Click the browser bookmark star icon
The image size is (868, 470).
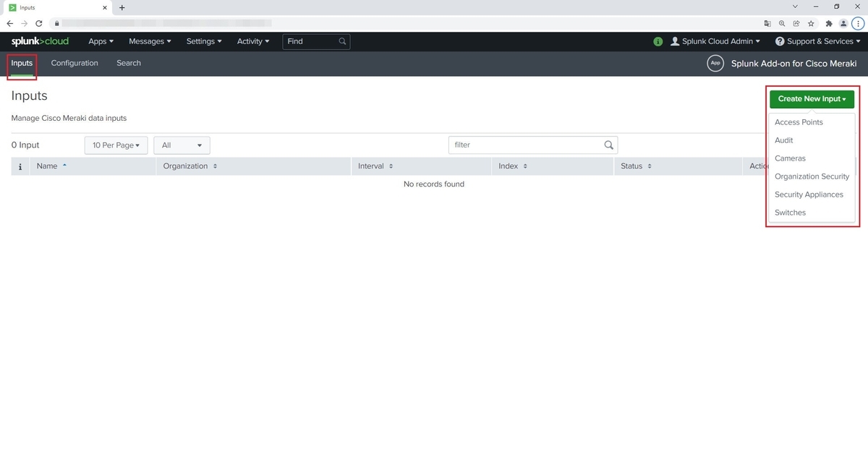point(811,23)
